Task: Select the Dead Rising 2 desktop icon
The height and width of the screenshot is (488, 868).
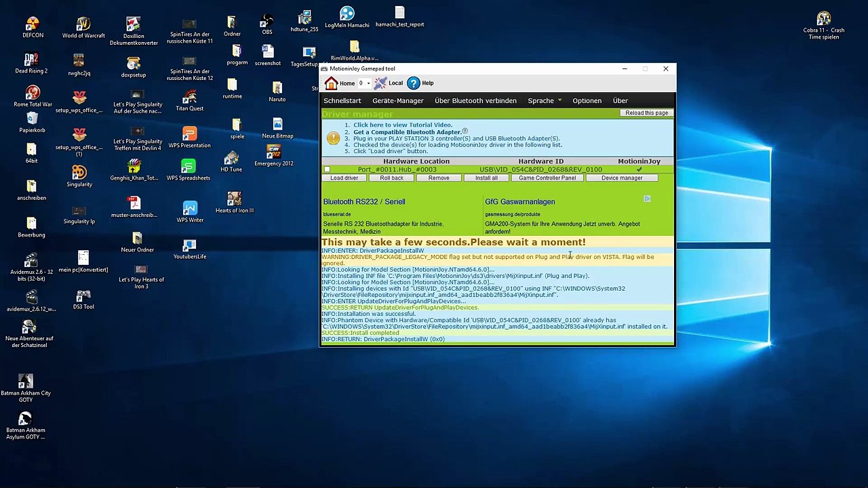Action: (31, 63)
